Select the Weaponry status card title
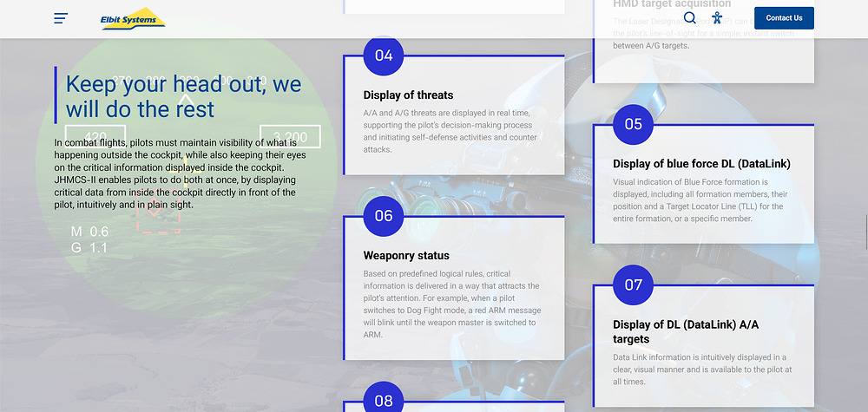Image resolution: width=868 pixels, height=412 pixels. [406, 256]
